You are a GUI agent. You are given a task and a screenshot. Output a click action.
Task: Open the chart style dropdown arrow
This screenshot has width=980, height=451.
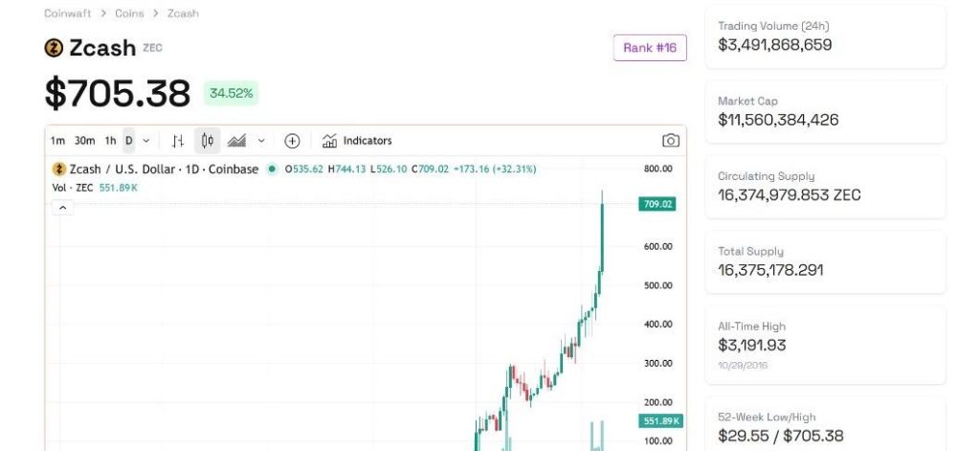pyautogui.click(x=261, y=141)
